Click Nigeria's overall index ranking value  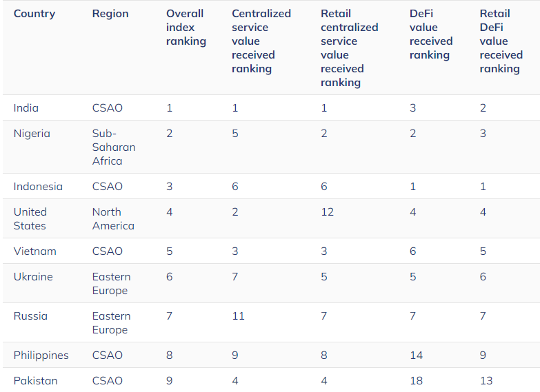click(x=170, y=134)
